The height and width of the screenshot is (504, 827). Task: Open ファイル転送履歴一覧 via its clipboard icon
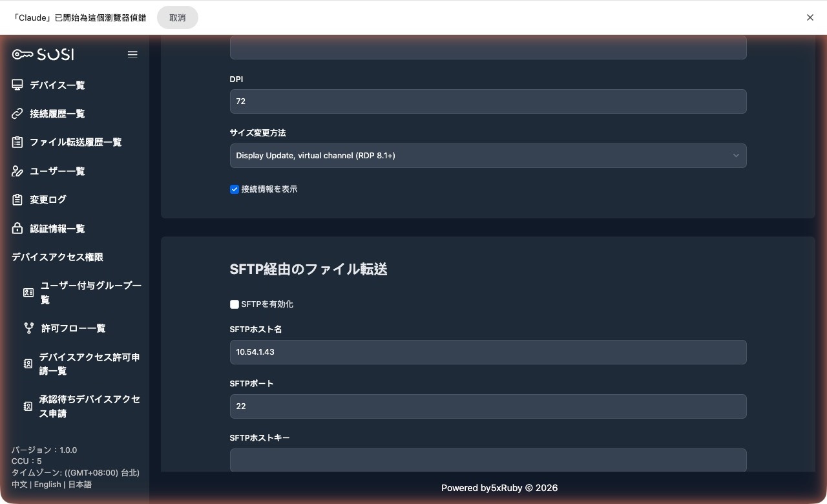(17, 142)
